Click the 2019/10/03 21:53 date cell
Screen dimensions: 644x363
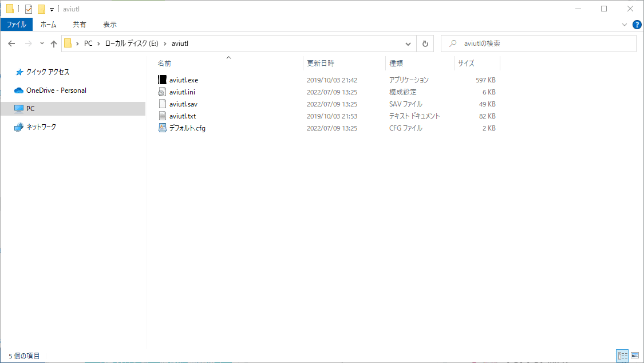(332, 116)
